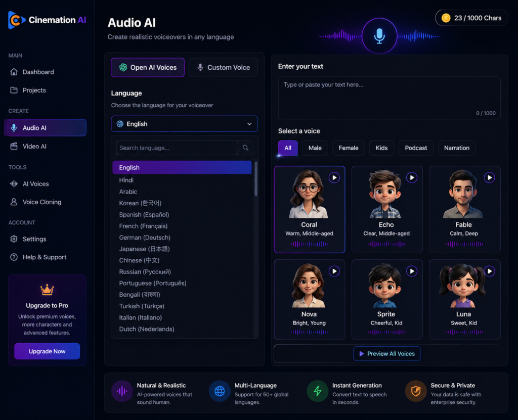Play the Echo voice preview
Viewport: 518px width, 420px height.
(412, 177)
